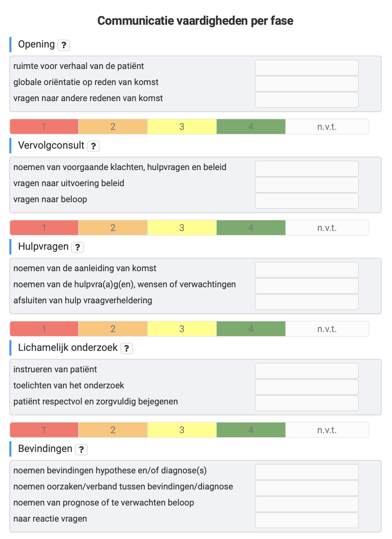The height and width of the screenshot is (539, 392).
Task: Click the 'naar reactie vragen' input field
Action: pyautogui.click(x=306, y=520)
